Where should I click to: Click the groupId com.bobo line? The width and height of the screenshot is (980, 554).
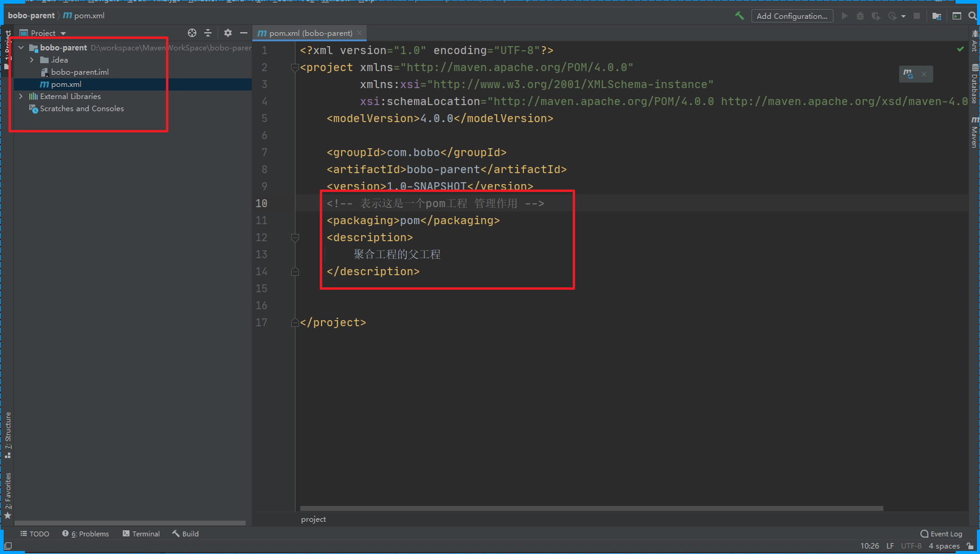[x=416, y=152]
